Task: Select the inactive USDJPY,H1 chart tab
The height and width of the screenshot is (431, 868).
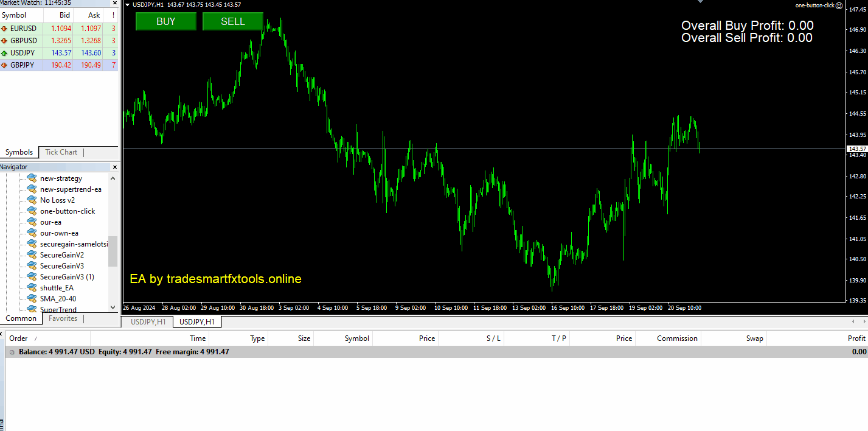Action: [x=148, y=321]
